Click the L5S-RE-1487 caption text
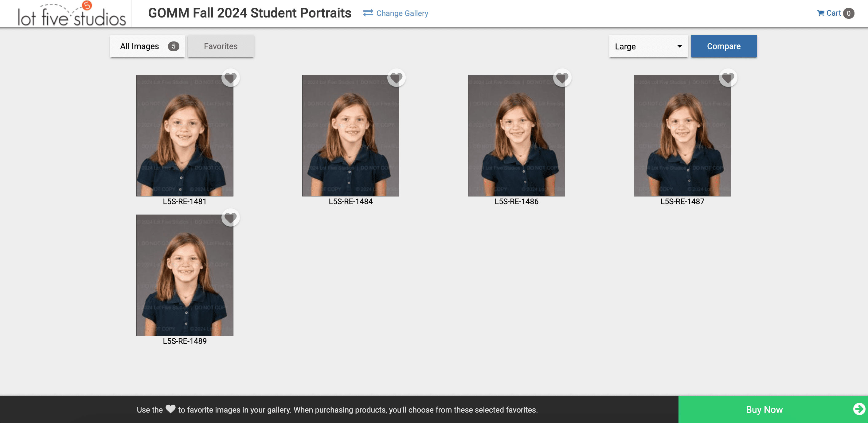 tap(682, 201)
